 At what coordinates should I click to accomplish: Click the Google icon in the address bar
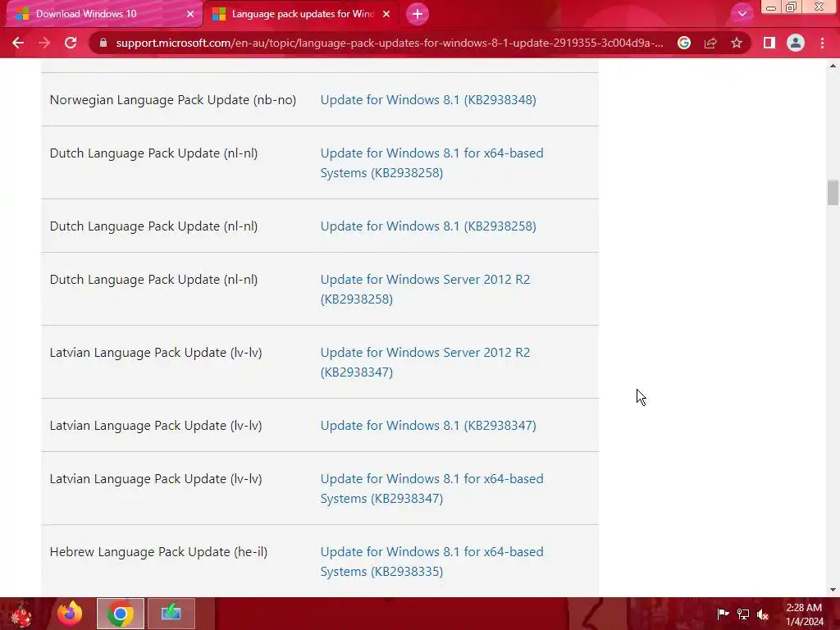(x=684, y=43)
